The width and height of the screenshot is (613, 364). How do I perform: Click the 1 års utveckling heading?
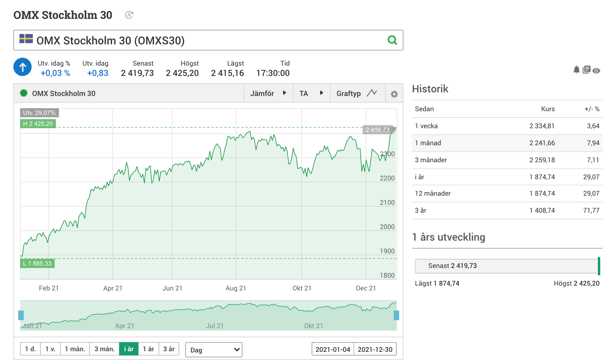449,237
